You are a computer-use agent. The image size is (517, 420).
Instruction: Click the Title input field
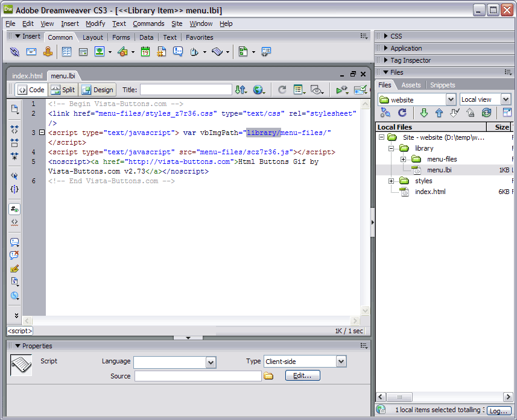point(186,90)
